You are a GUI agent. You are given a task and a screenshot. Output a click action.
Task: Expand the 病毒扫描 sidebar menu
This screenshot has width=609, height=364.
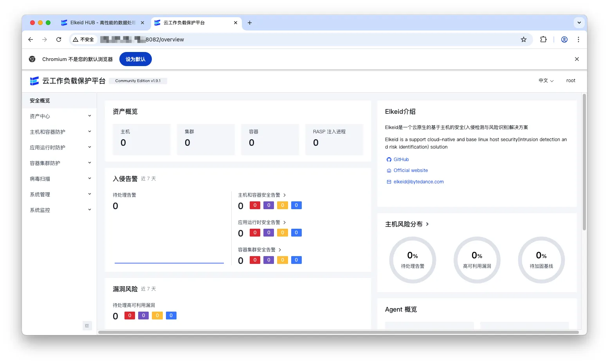click(x=59, y=179)
